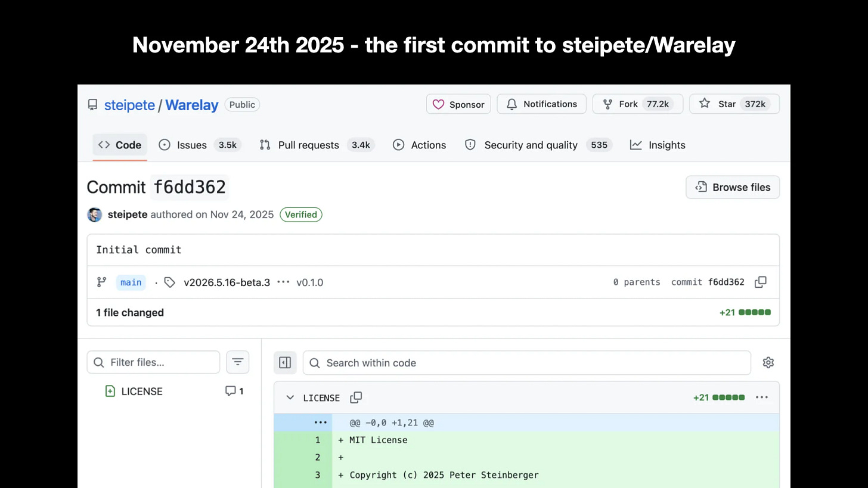Viewport: 868px width, 488px height.
Task: Click the 1 file changed summary
Action: click(x=130, y=312)
